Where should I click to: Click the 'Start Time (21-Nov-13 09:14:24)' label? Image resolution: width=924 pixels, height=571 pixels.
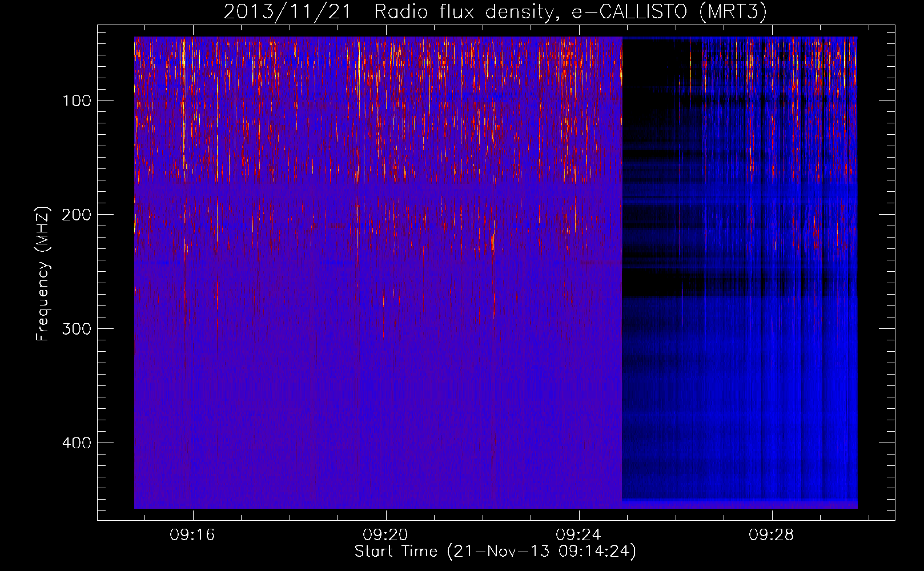click(x=495, y=552)
